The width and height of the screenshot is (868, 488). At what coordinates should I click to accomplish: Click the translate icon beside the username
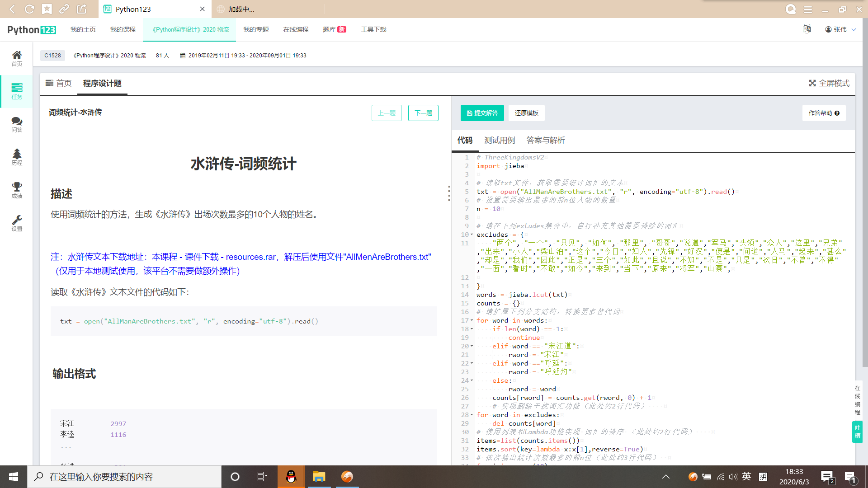tap(807, 29)
